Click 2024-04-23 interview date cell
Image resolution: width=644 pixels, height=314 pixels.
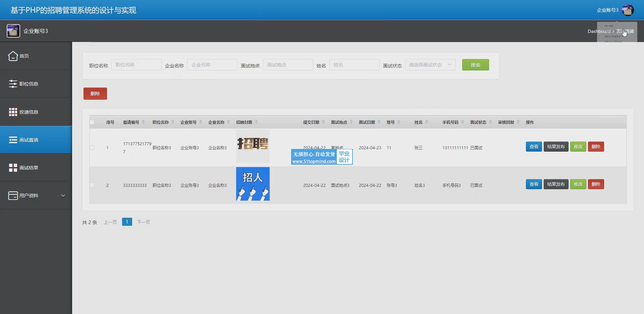pos(370,148)
